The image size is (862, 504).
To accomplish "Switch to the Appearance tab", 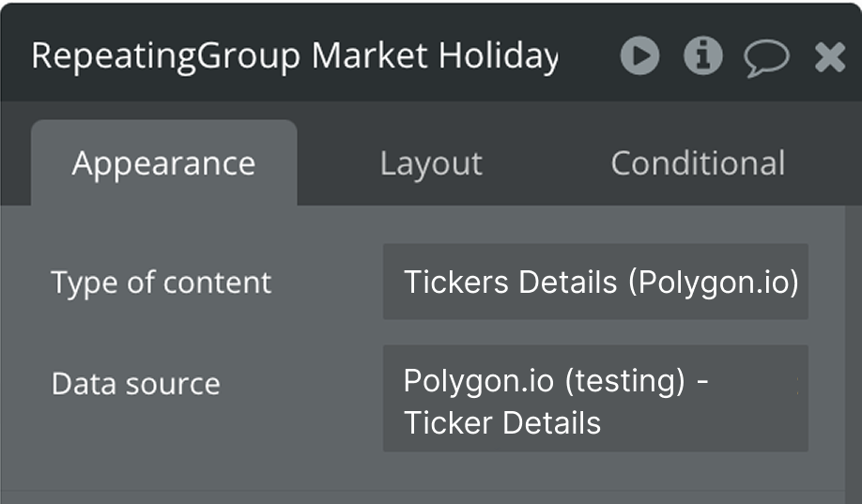I will 163,163.
